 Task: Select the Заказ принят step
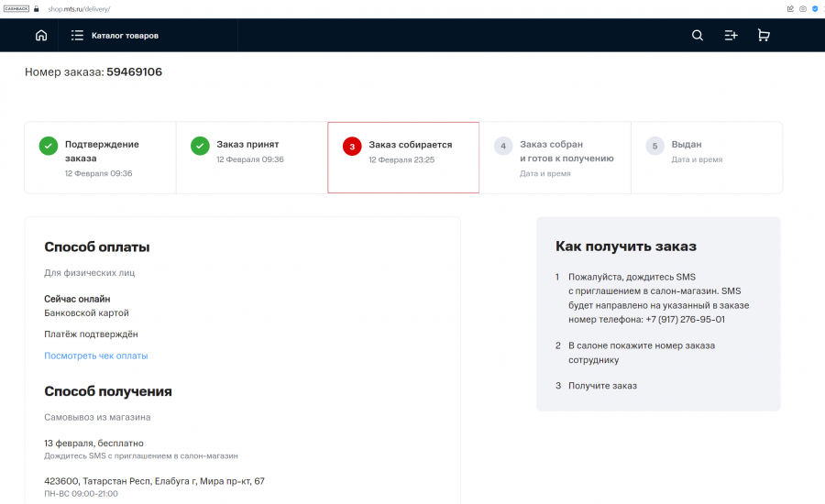(x=252, y=158)
